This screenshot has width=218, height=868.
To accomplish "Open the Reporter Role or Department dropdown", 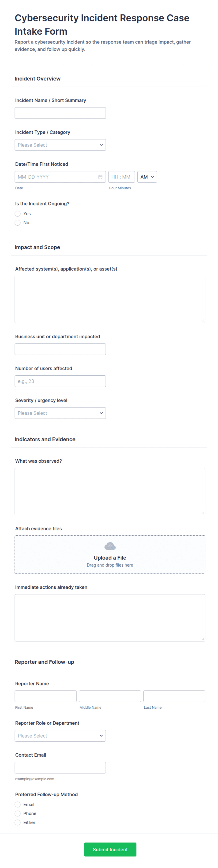I will coord(60,736).
